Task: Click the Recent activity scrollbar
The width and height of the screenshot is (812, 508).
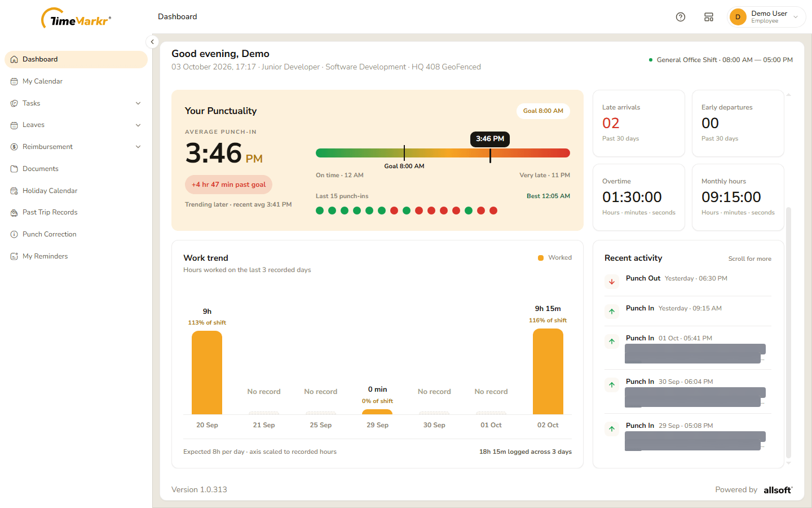Action: click(788, 333)
